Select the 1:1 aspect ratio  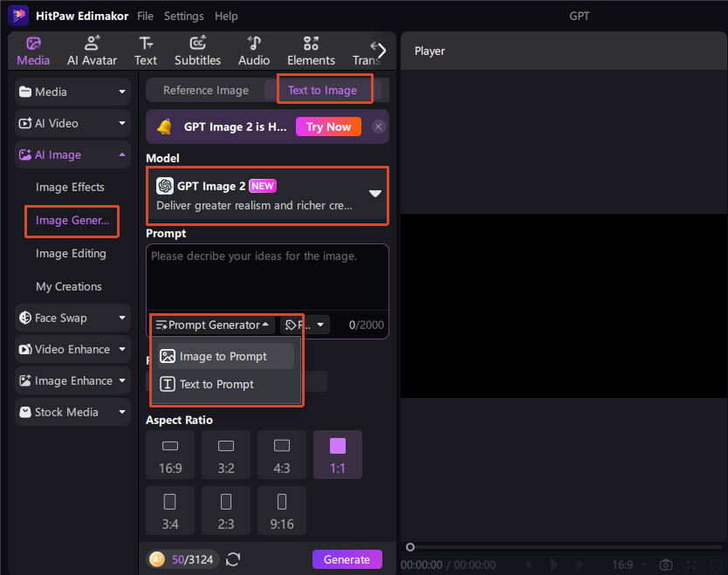(x=338, y=455)
